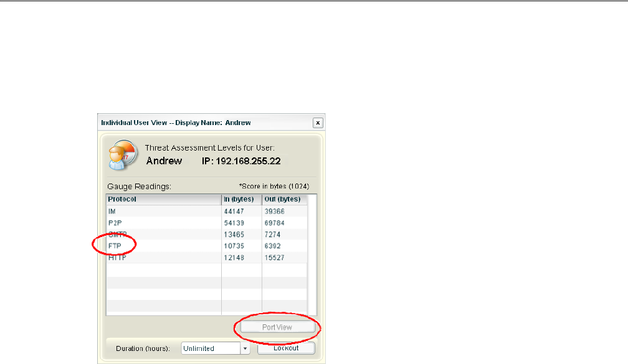Sort by the In (bytes) column header
628x364 pixels.
(x=241, y=200)
